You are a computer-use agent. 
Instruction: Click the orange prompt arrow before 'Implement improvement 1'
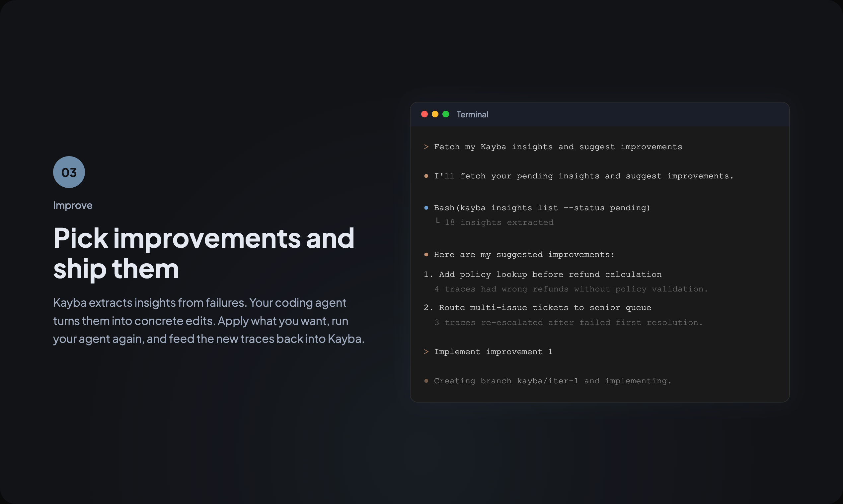coord(426,352)
